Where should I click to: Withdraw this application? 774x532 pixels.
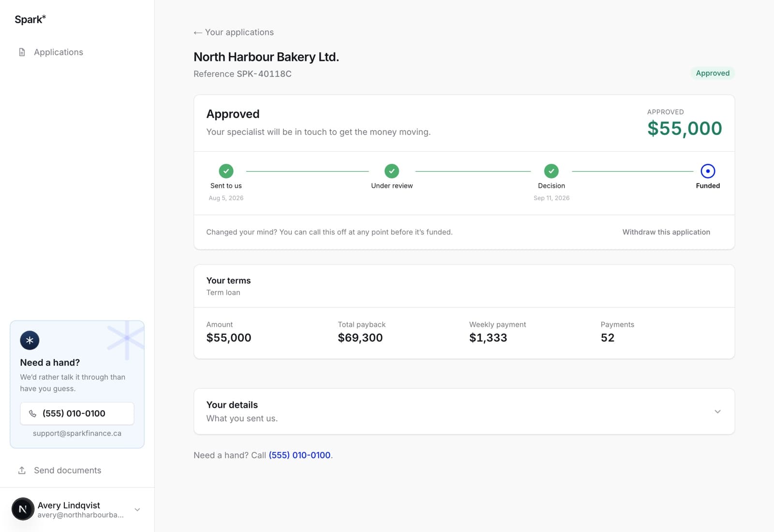(666, 232)
